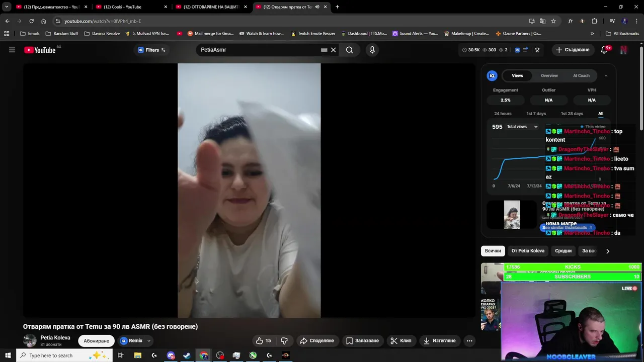The image size is (644, 362).
Task: Clear the PetiaAsmr search text
Action: (333, 50)
